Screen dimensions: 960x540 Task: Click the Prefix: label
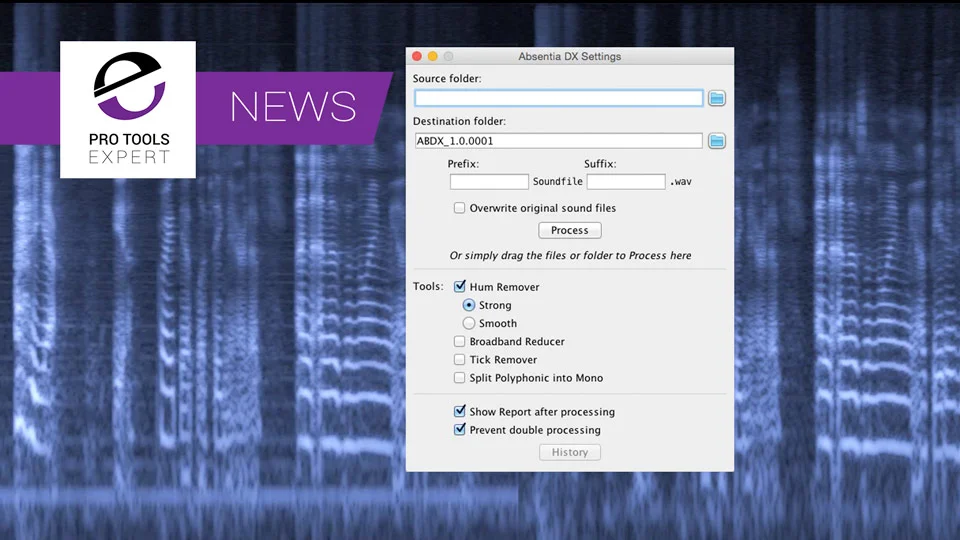point(463,164)
